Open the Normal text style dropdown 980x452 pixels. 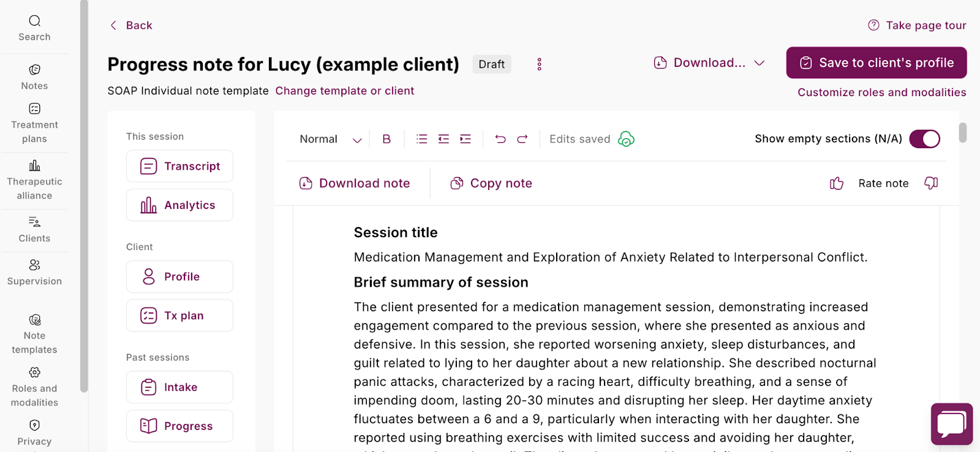click(331, 139)
